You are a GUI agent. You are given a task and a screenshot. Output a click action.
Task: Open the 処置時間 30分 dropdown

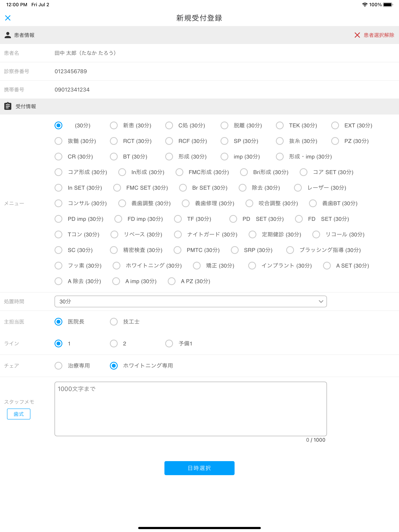click(191, 301)
